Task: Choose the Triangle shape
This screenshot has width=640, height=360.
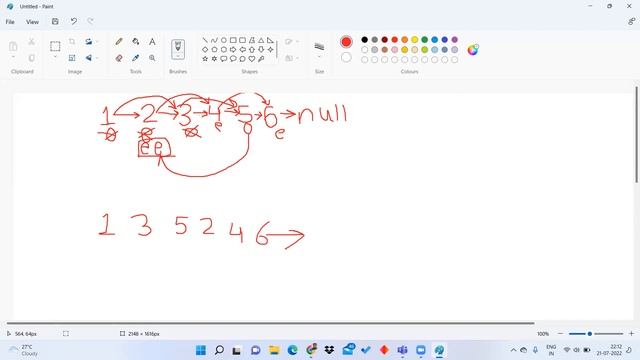Action: 261,40
